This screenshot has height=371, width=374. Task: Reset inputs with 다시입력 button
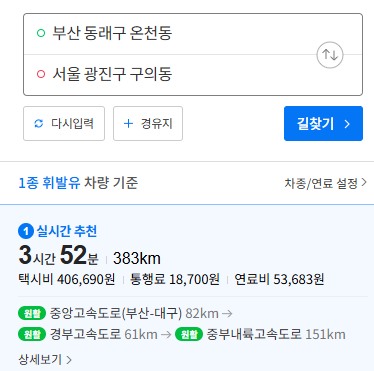(64, 124)
